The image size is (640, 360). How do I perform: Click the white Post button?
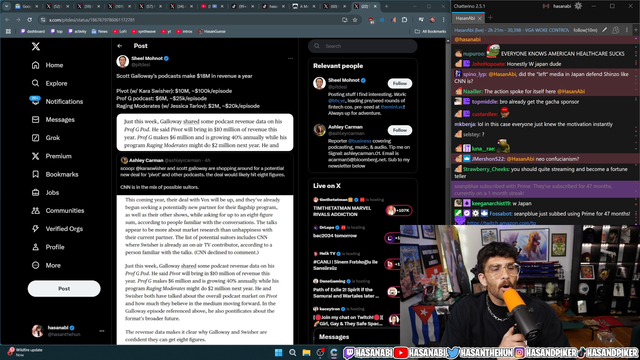click(64, 289)
